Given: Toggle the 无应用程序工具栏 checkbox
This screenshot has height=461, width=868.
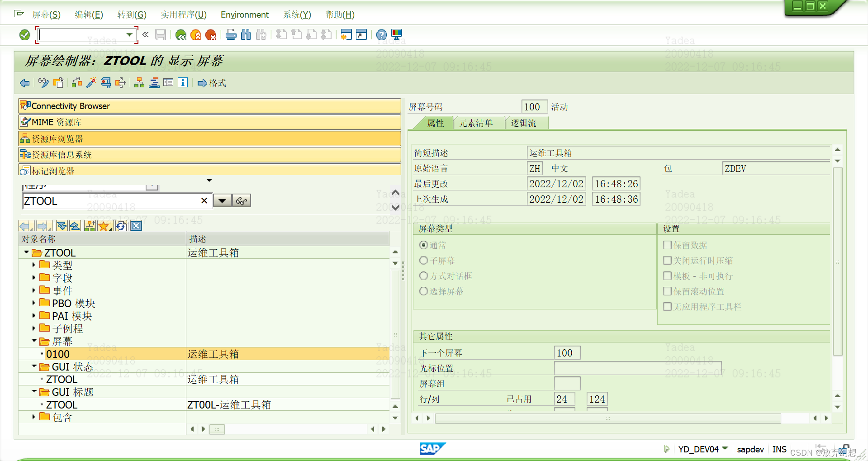Looking at the screenshot, I should 667,307.
